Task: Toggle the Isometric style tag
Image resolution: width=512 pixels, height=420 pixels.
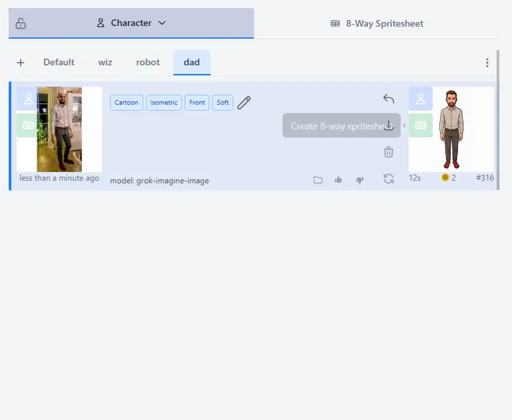Action: [x=164, y=103]
